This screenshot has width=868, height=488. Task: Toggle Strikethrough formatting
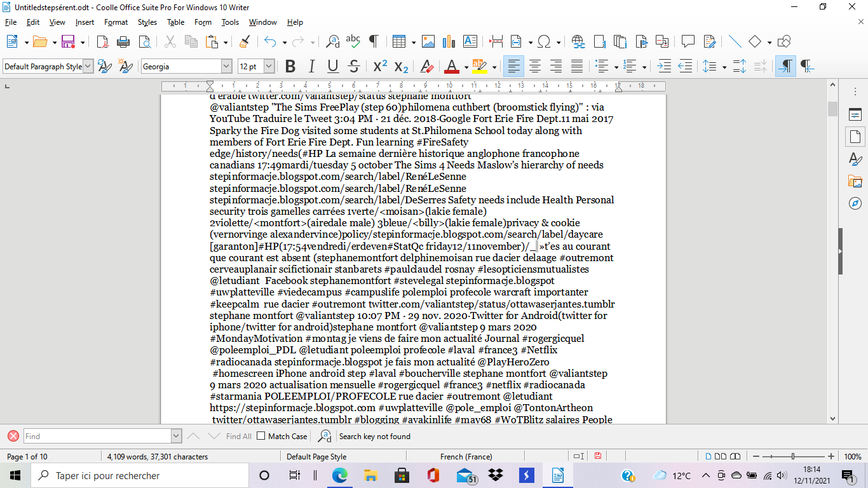click(x=354, y=66)
